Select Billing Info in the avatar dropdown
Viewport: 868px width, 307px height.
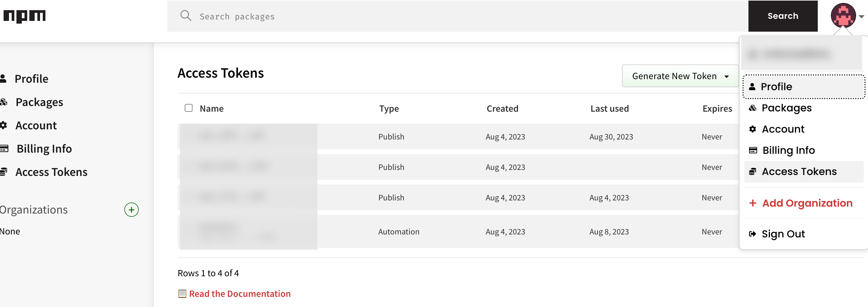[x=804, y=150]
